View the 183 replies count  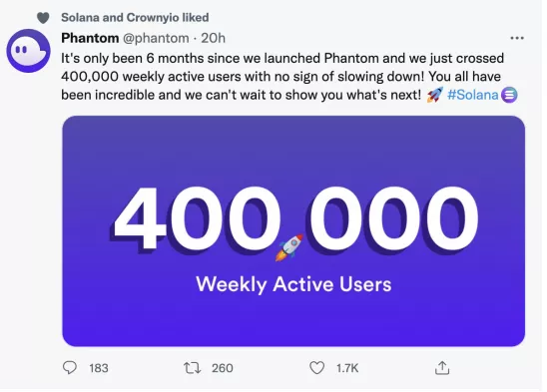click(99, 368)
